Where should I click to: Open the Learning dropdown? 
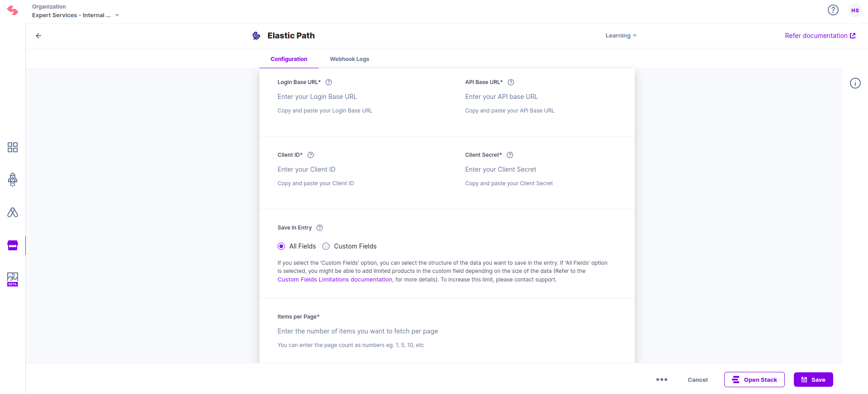(621, 36)
